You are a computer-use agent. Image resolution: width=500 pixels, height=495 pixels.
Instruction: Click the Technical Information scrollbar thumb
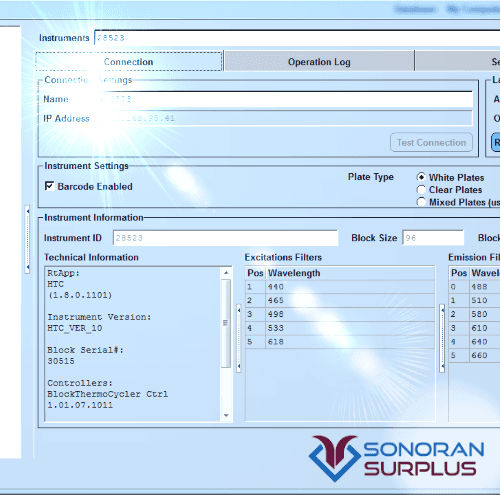pyautogui.click(x=226, y=323)
